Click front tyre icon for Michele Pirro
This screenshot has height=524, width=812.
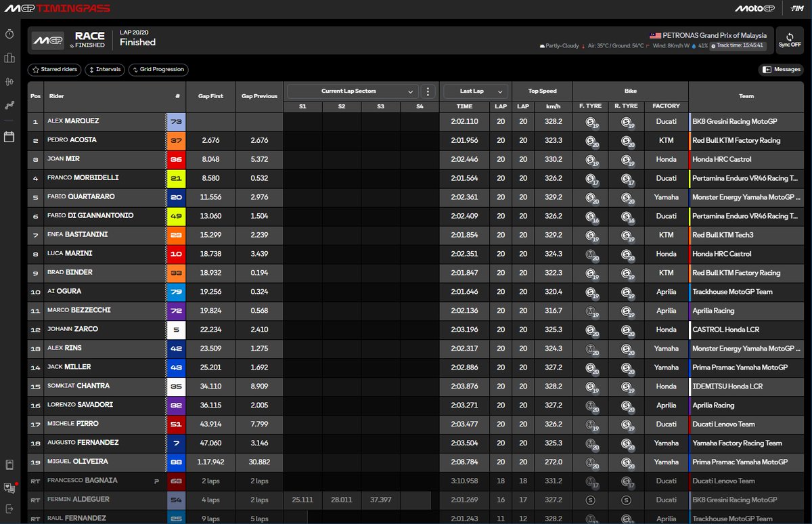(x=591, y=424)
